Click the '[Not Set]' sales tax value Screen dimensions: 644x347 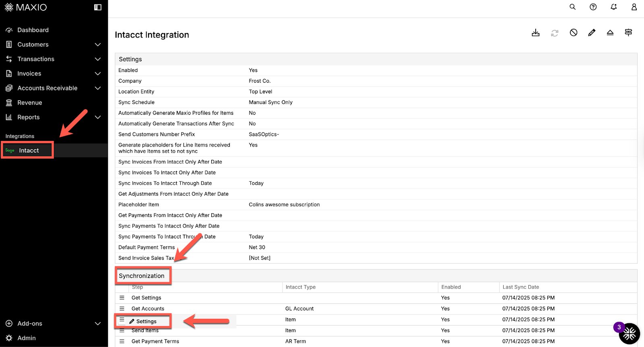260,258
